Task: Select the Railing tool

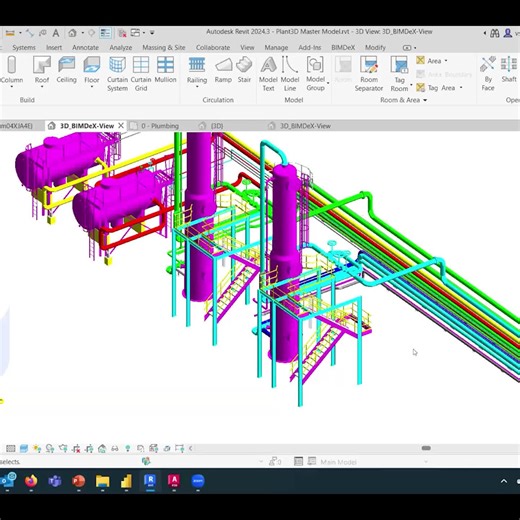Action: (x=197, y=72)
